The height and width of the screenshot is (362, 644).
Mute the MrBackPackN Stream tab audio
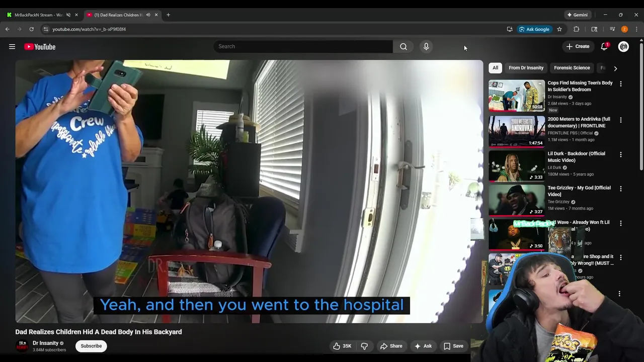coord(68,15)
